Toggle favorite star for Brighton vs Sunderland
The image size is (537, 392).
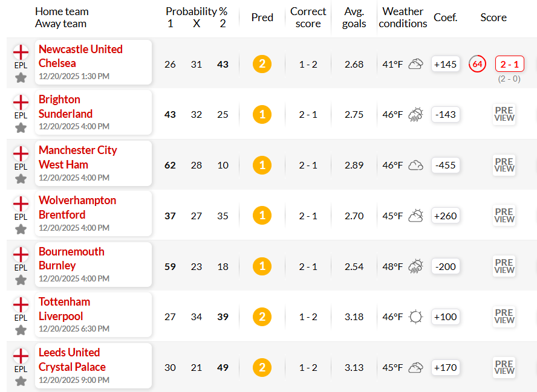click(x=21, y=128)
